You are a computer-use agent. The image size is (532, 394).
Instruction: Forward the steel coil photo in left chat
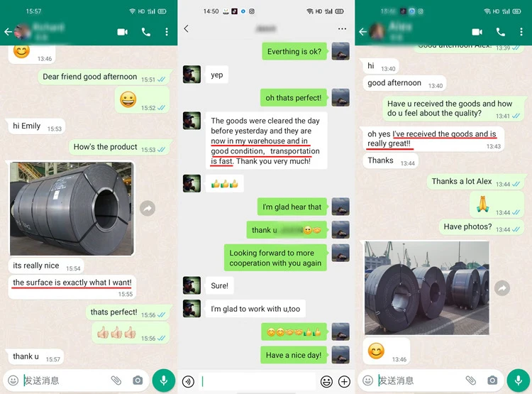148,208
